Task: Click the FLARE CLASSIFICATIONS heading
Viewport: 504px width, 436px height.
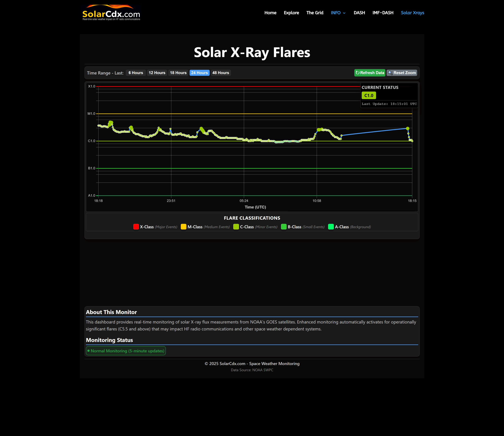Action: coord(252,218)
